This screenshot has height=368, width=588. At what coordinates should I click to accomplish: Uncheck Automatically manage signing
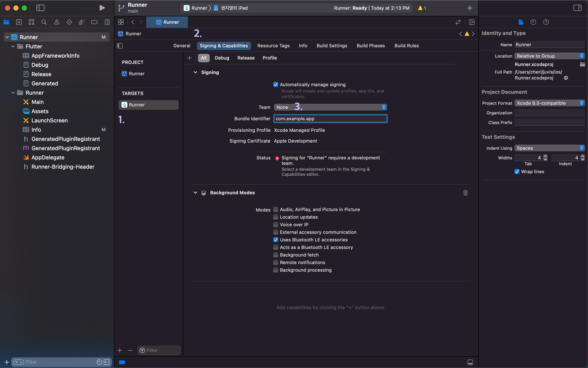[x=276, y=85]
